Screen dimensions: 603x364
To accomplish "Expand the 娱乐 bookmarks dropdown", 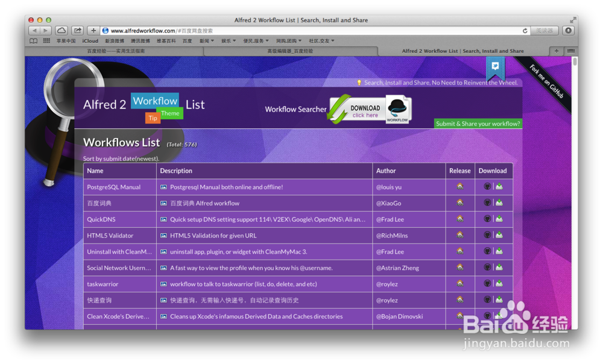I will (x=229, y=41).
